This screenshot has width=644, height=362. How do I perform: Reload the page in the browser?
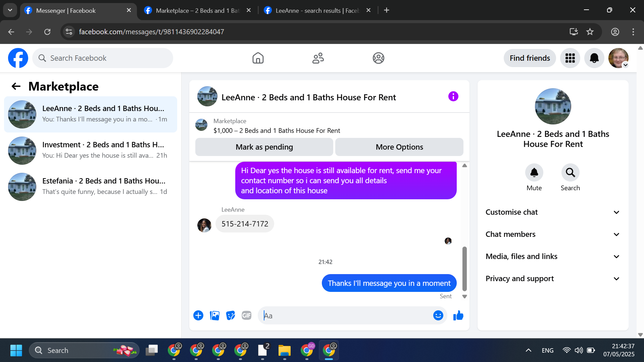(47, 32)
